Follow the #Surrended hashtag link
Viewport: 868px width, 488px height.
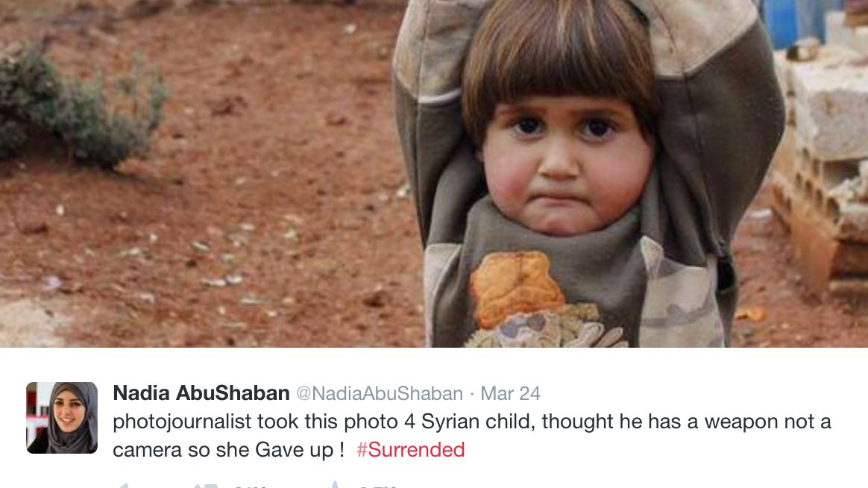[x=410, y=450]
